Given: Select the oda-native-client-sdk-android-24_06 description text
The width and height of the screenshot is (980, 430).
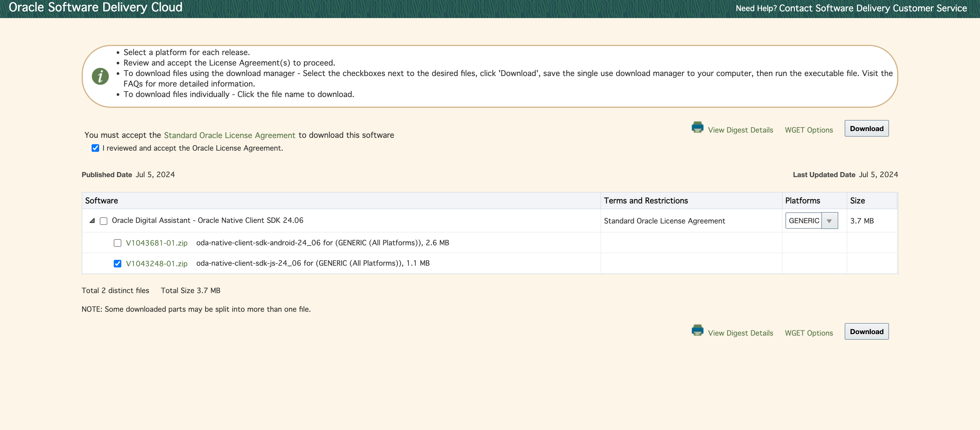Looking at the screenshot, I should pyautogui.click(x=323, y=243).
